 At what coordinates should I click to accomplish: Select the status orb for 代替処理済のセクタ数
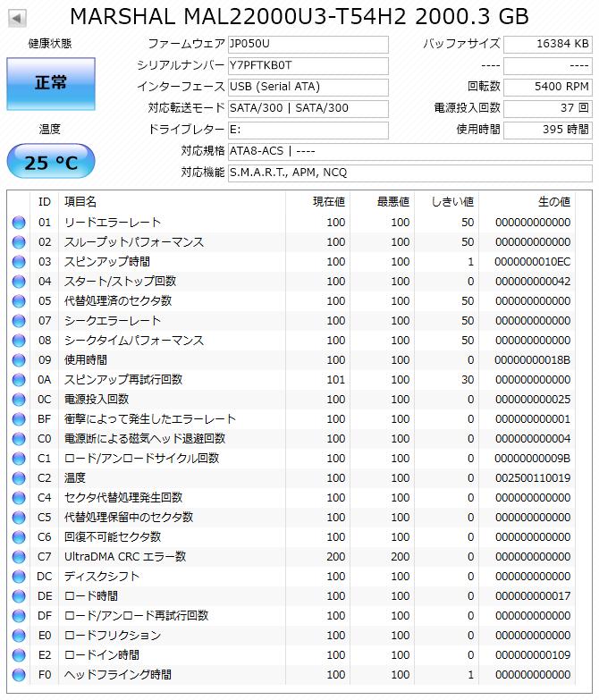click(18, 301)
